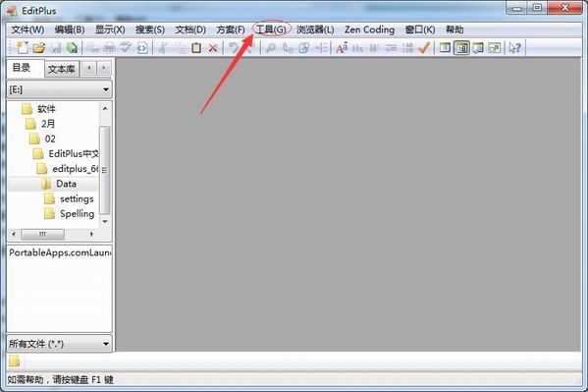Create a new file with the toolbar icon
This screenshot has height=392, width=588.
pos(23,48)
